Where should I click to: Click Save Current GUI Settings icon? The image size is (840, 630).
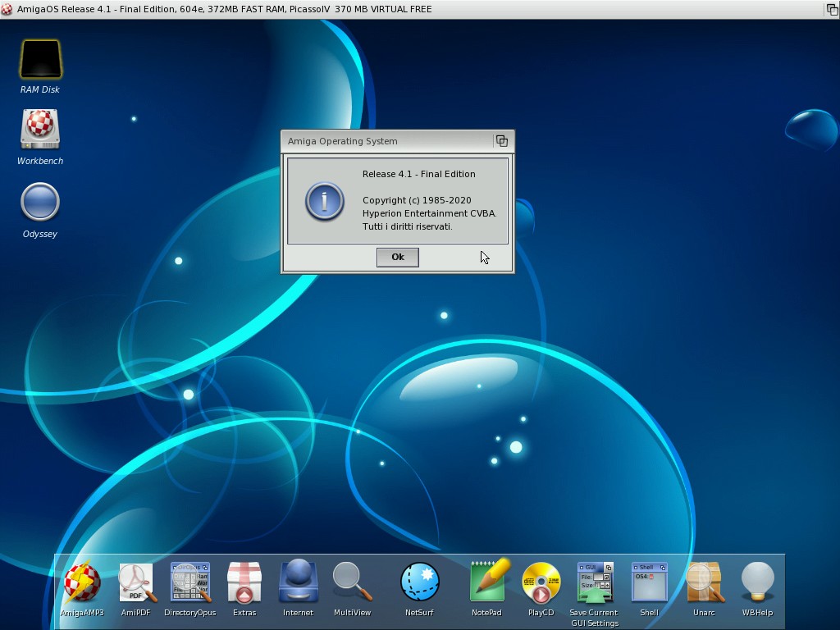594,582
